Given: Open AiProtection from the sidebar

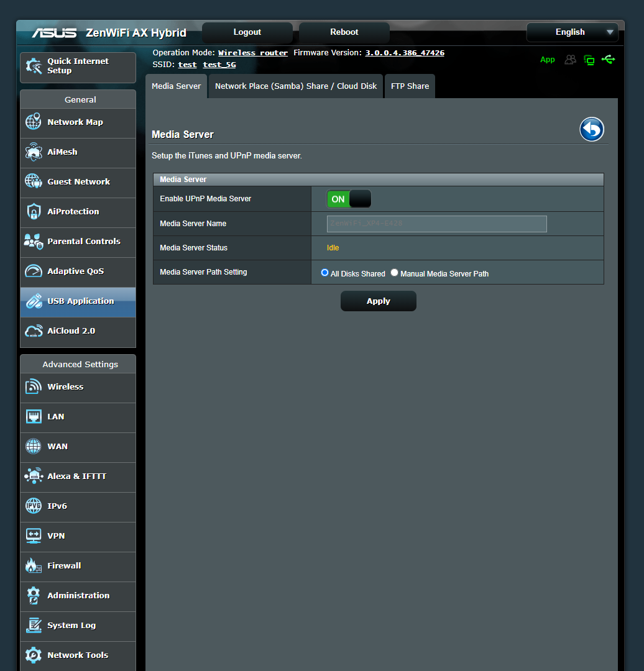Looking at the screenshot, I should tap(34, 211).
